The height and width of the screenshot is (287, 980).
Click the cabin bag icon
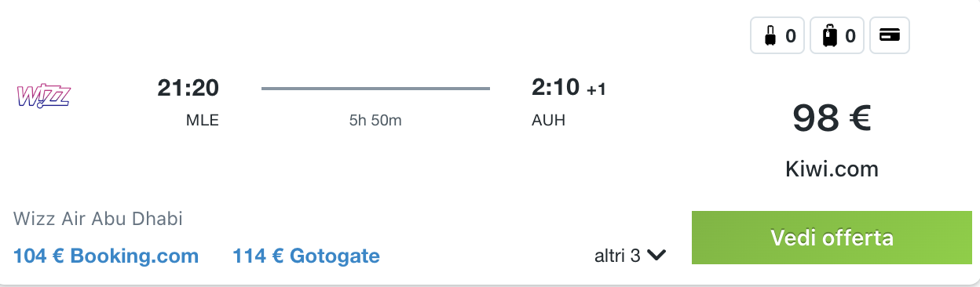point(769,35)
